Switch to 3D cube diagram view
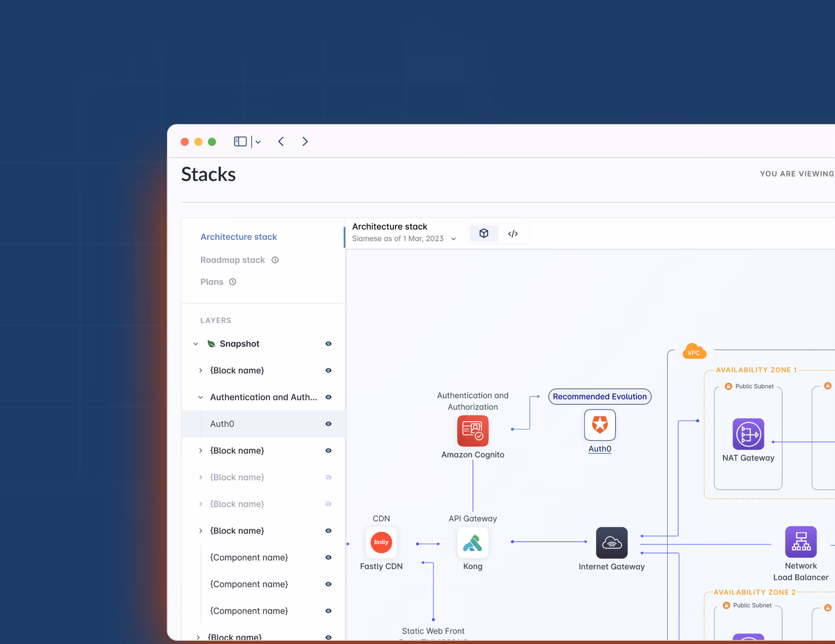 coord(484,233)
